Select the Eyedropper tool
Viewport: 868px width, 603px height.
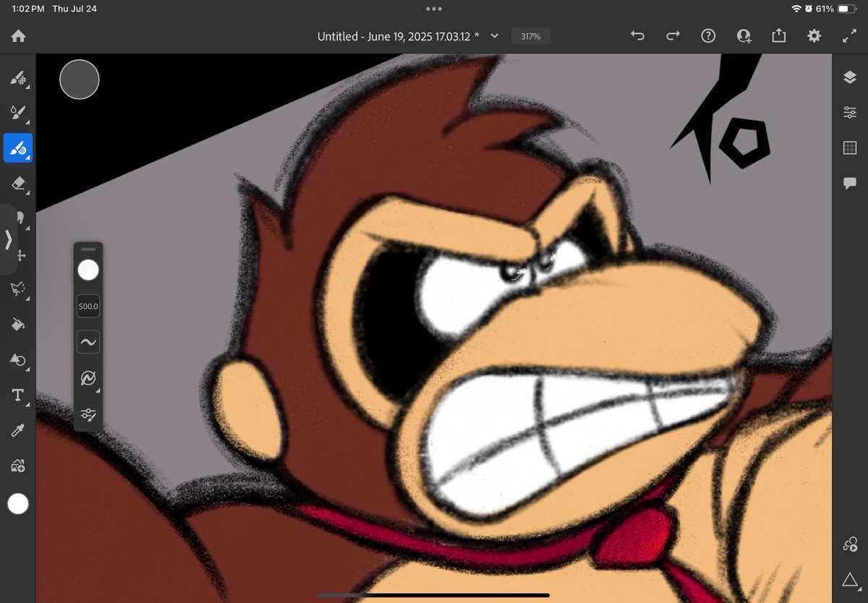(x=17, y=430)
